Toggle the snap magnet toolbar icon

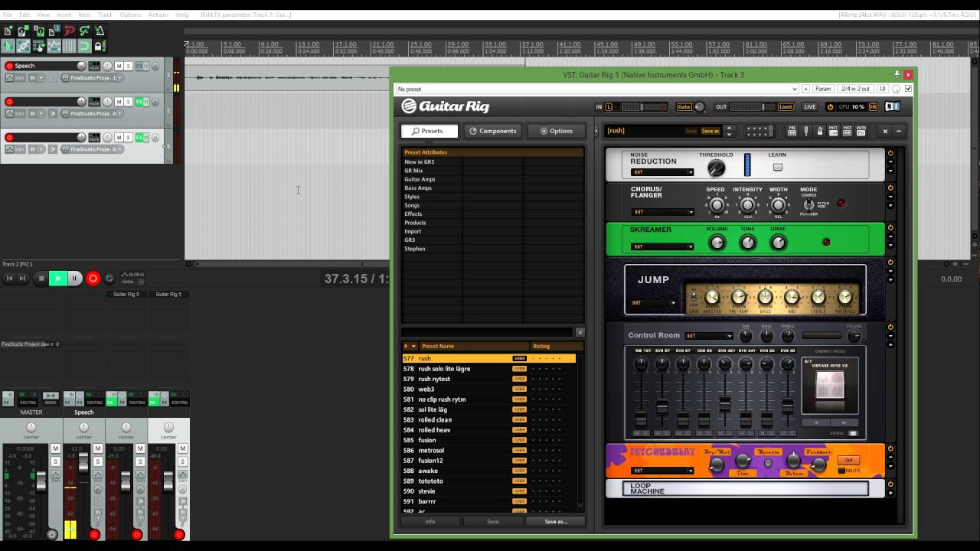[84, 47]
